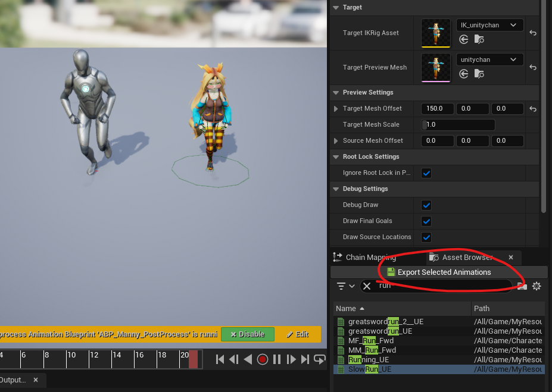Select MM_Run_Fwd animation
Viewport: 552px width, 392px height.
tap(439, 350)
